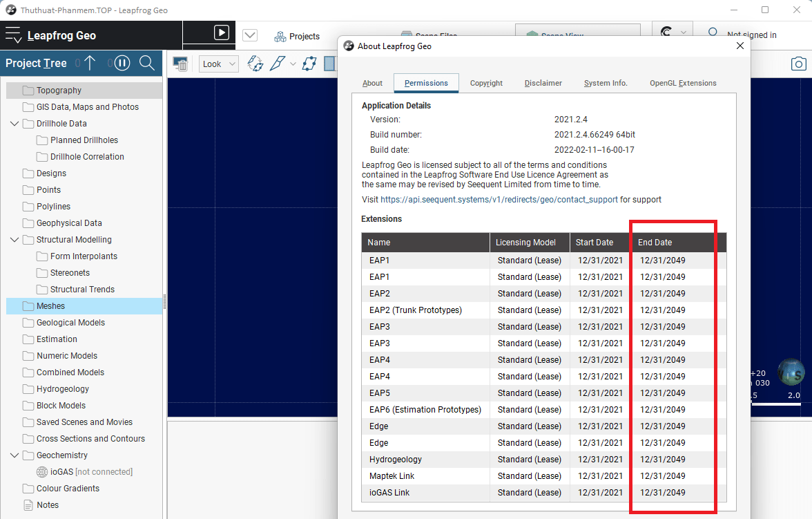This screenshot has height=519, width=812.
Task: Select the Form Interpolants folder
Action: tap(84, 256)
